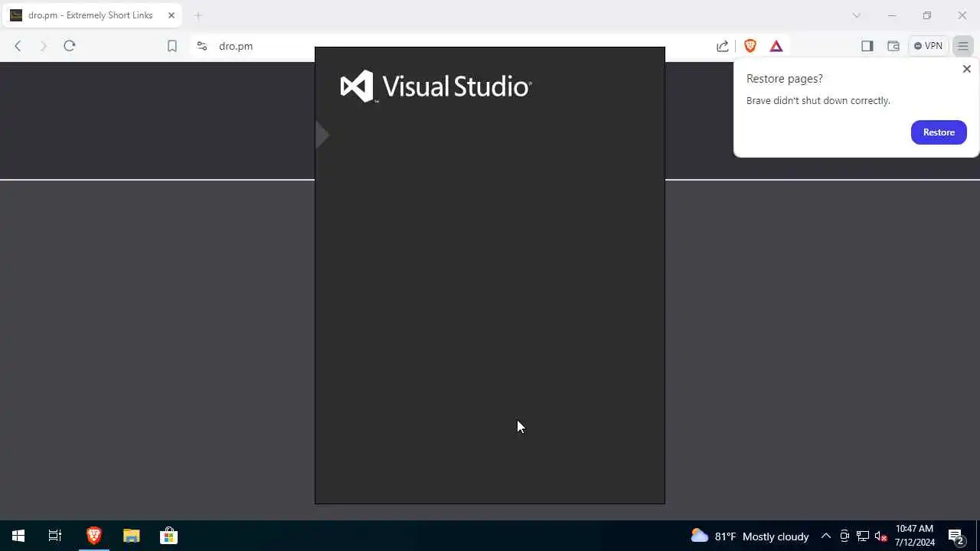Click the VPN button
Image resolution: width=980 pixels, height=551 pixels.
[928, 46]
